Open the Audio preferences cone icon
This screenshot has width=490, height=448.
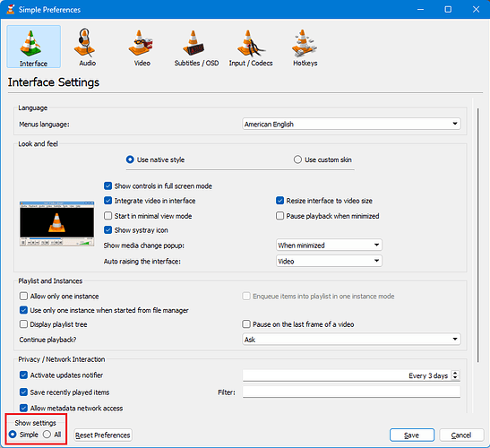[85, 42]
